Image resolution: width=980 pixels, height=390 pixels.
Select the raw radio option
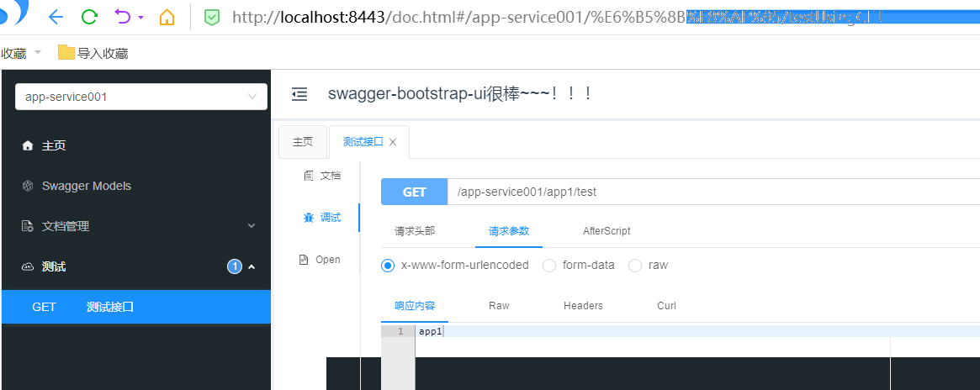[635, 266]
